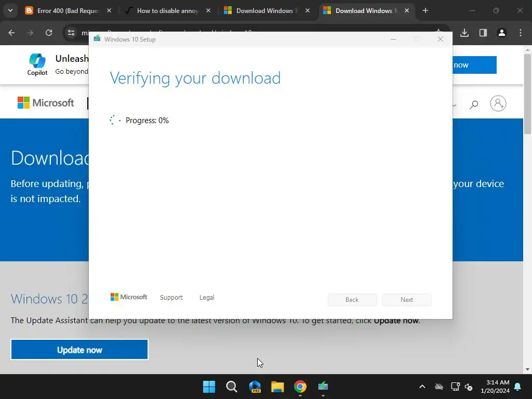The height and width of the screenshot is (399, 532).
Task: Switch to Error 400 (Bad Request) tab
Action: coord(68,10)
